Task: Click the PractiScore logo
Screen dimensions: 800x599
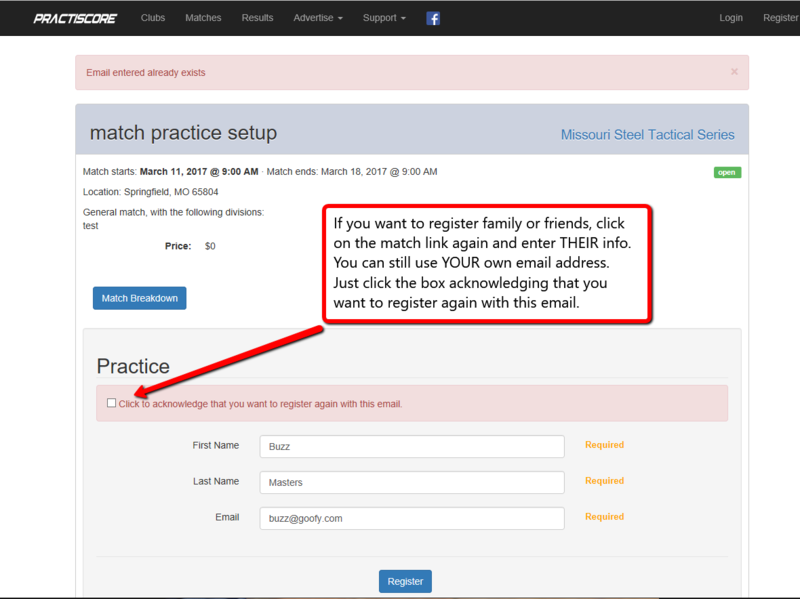Action: point(75,18)
